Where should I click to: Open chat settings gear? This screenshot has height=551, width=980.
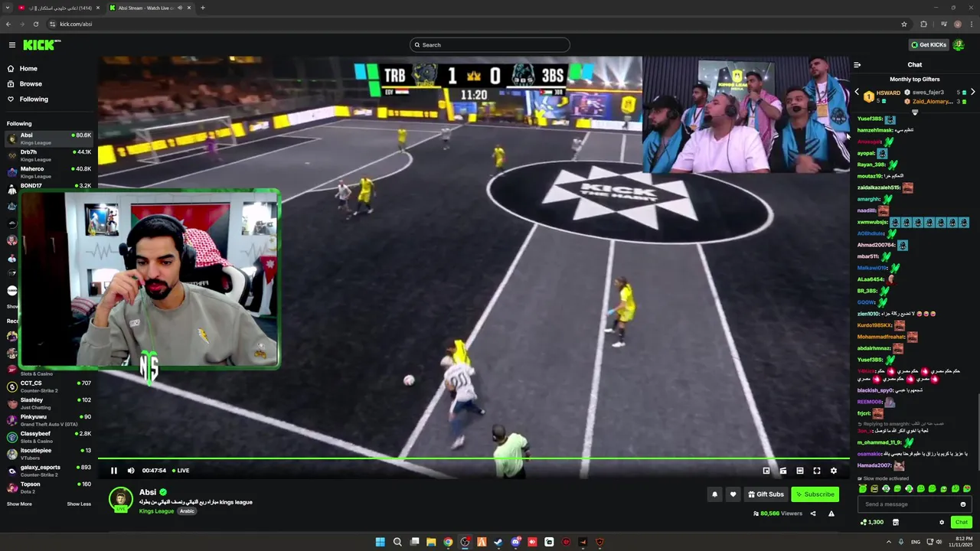point(942,523)
